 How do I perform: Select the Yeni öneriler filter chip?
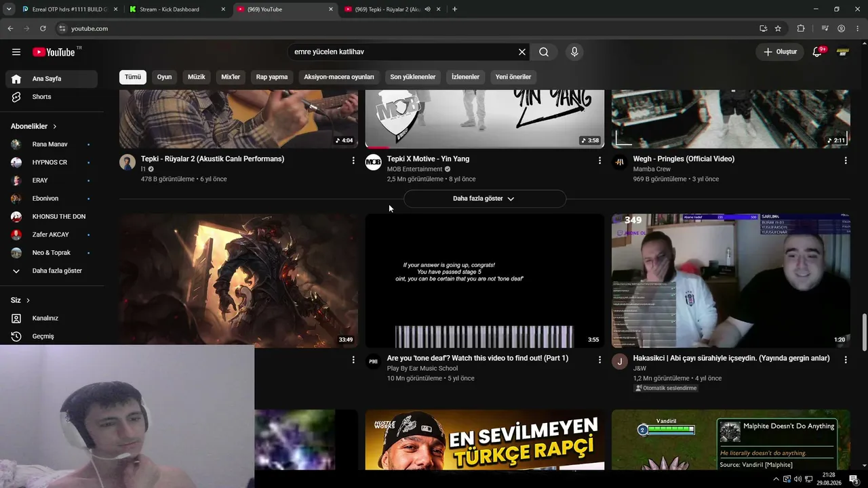[x=513, y=77]
